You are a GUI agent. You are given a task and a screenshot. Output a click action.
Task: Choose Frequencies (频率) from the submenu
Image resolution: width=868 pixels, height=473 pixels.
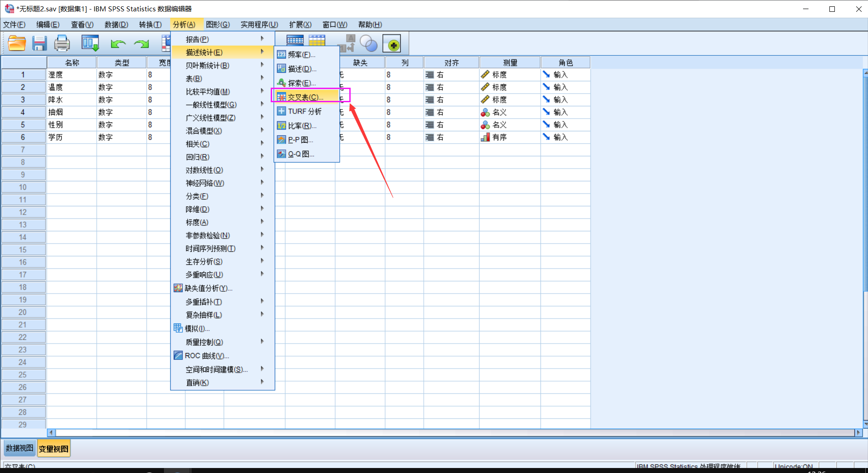tap(307, 55)
